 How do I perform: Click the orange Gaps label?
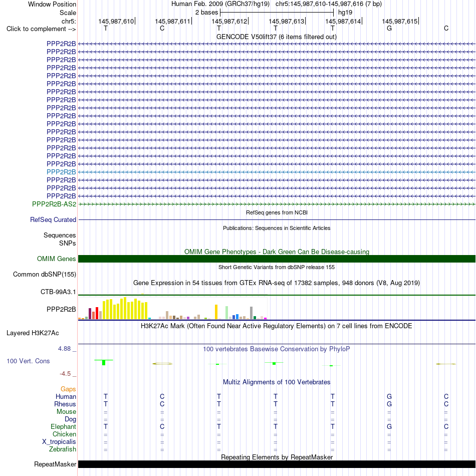[68, 389]
